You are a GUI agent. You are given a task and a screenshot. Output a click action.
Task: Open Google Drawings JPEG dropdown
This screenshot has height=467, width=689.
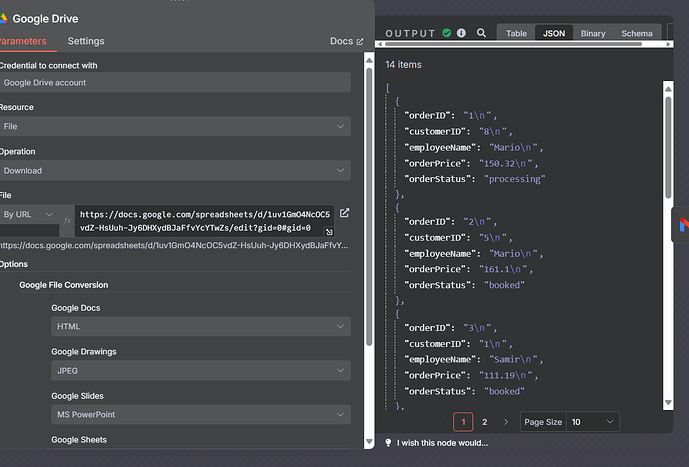pyautogui.click(x=201, y=371)
